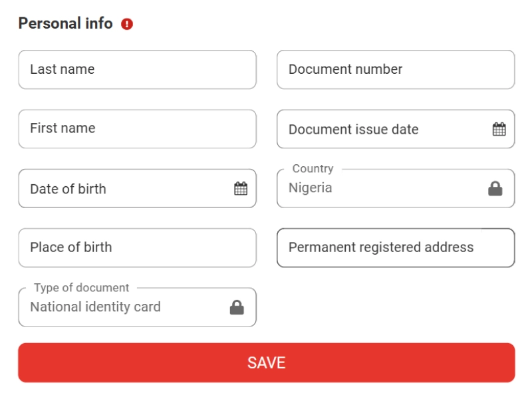The height and width of the screenshot is (399, 532).
Task: Select the Last name input field
Action: (x=137, y=69)
